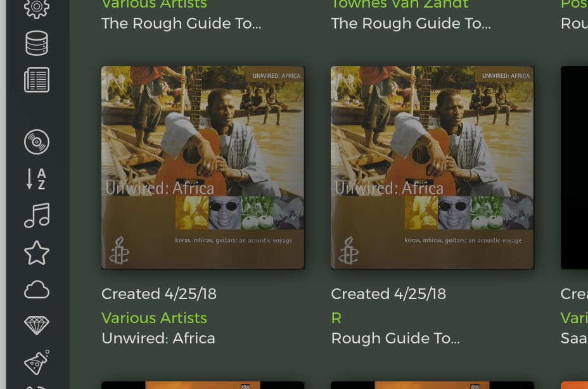Click the Townes Van Zandt artist link
Viewport: 588px width, 389px height.
[399, 4]
